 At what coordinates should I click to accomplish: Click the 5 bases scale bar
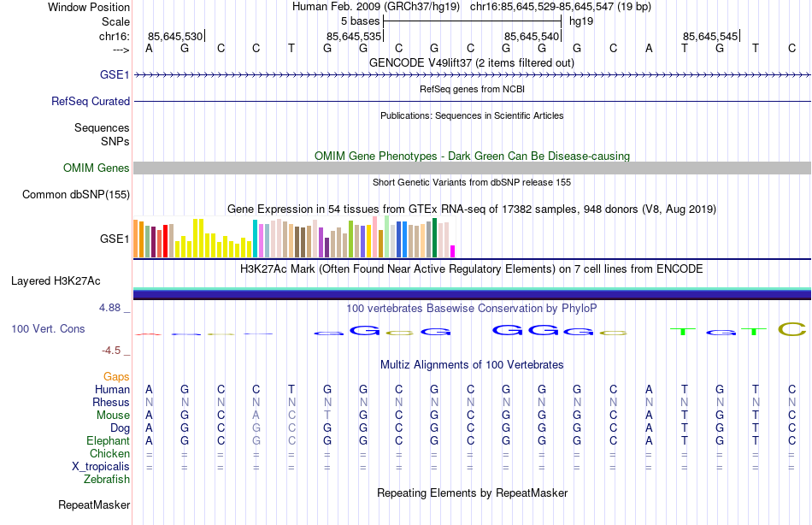(x=473, y=21)
